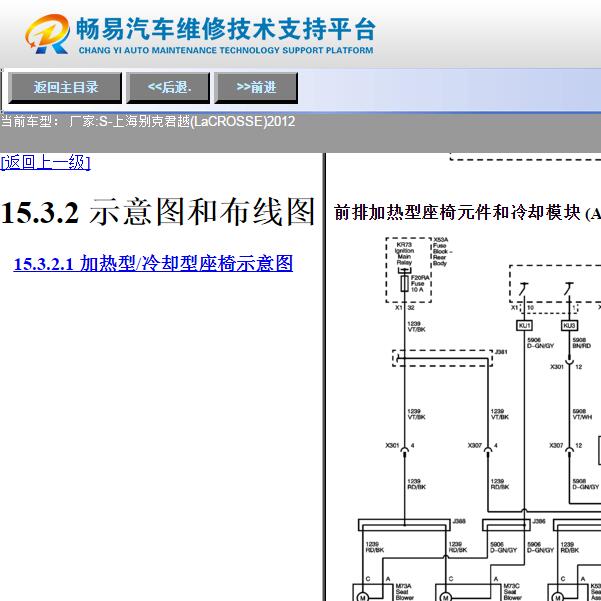Go forward with >>前进 button

(256, 88)
